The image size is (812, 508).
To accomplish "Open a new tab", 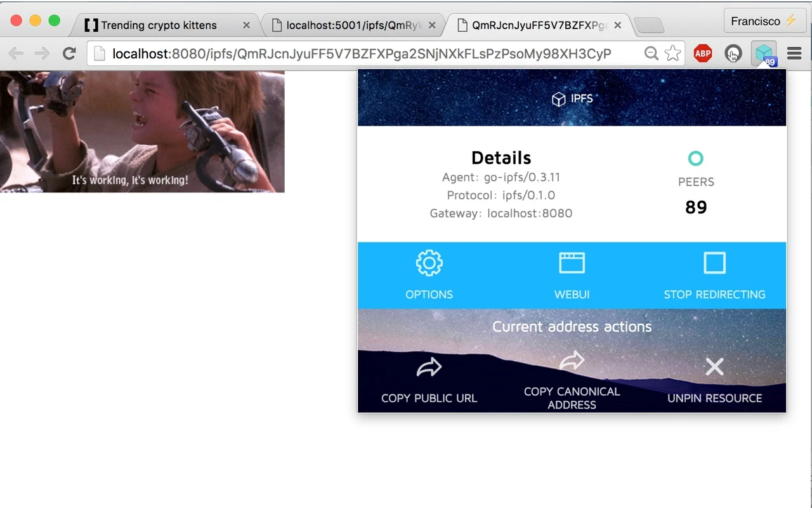I will point(648,25).
